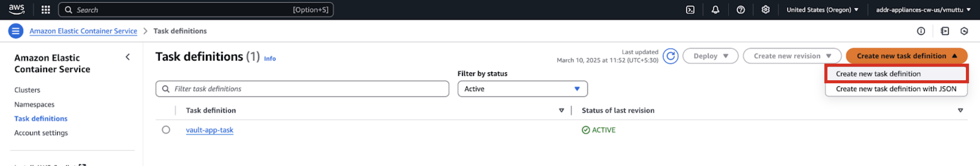Open the vault-app-task definition link
The height and width of the screenshot is (166, 980).
[x=209, y=130]
